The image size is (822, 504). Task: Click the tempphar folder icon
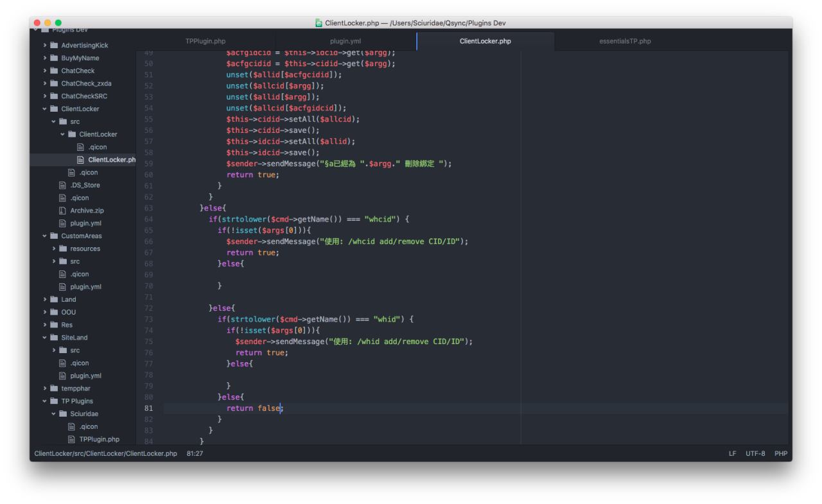[x=54, y=388]
